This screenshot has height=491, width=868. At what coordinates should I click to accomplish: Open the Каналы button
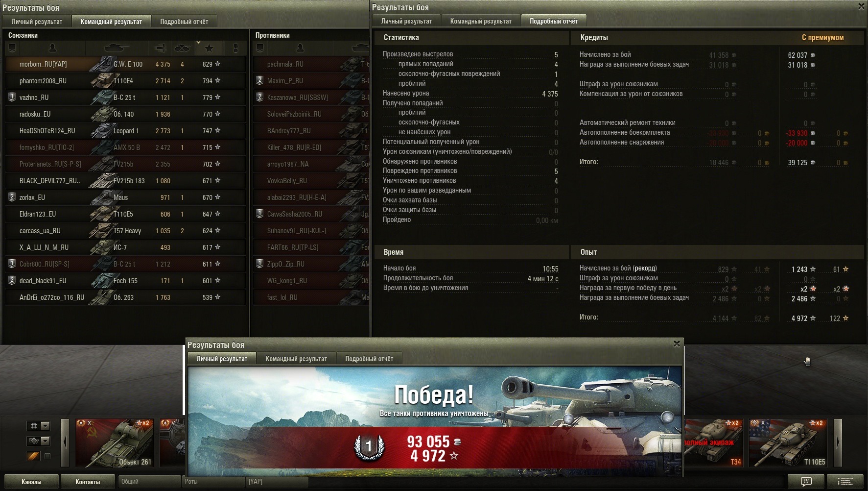point(31,482)
